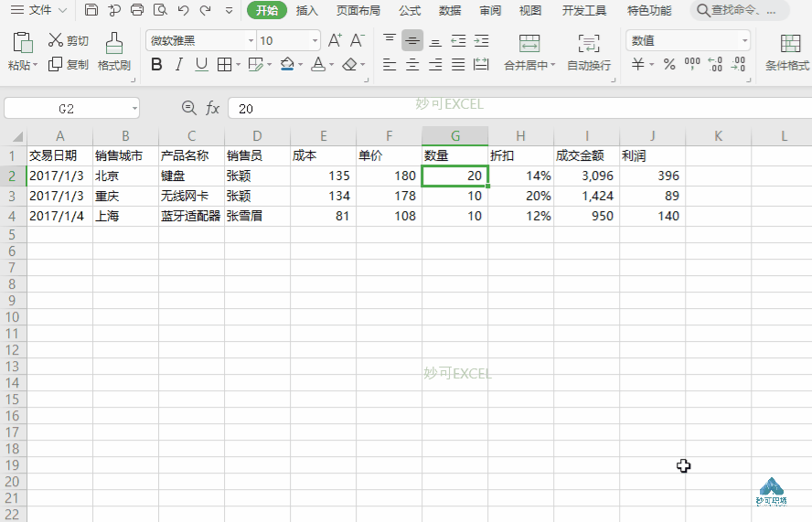Increase indent icon
Viewport: 812px width, 522px height.
coord(481,40)
